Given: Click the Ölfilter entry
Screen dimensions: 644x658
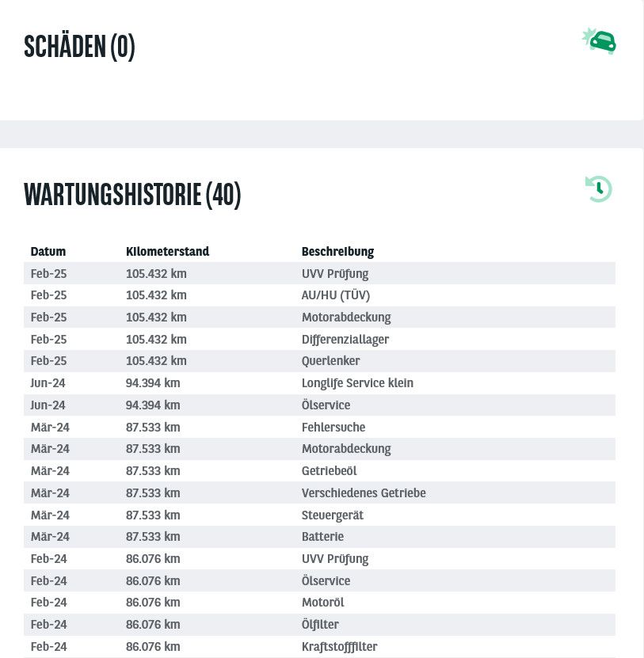Looking at the screenshot, I should tap(319, 625).
